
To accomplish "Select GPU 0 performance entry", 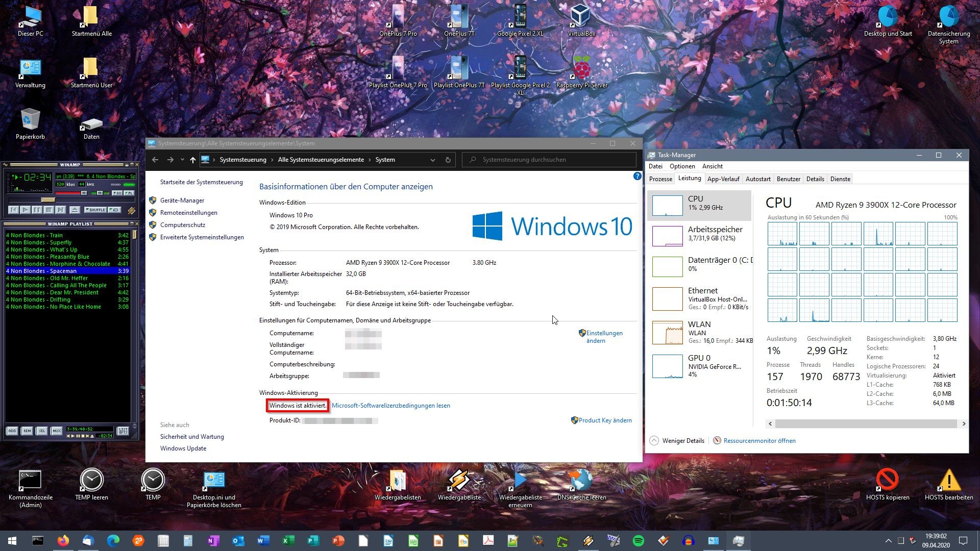I will [700, 366].
